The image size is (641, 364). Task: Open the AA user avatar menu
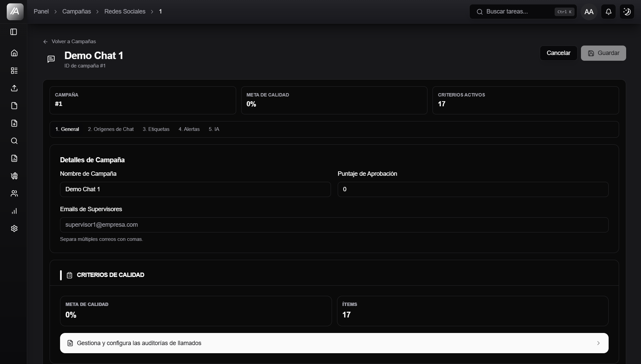(x=589, y=12)
